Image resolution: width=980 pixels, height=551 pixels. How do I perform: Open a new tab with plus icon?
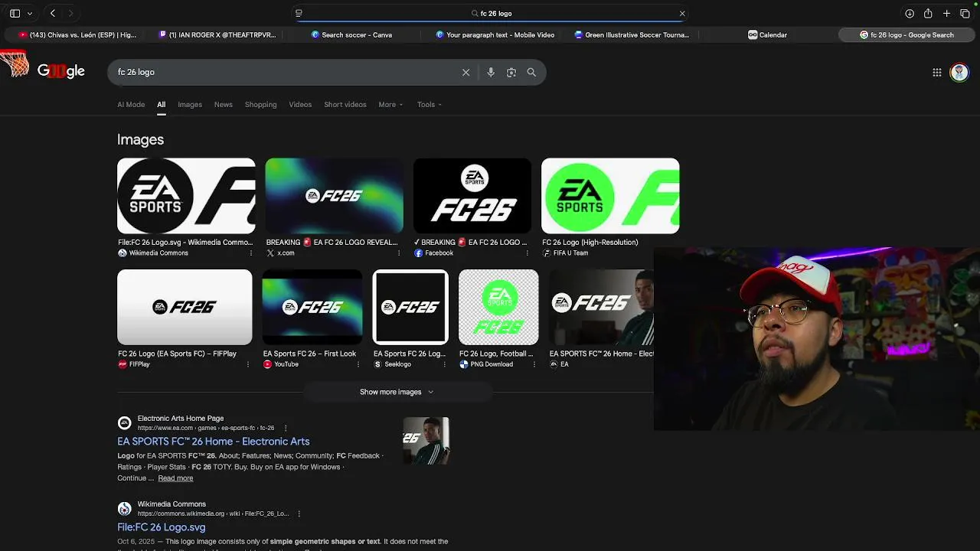tap(946, 13)
